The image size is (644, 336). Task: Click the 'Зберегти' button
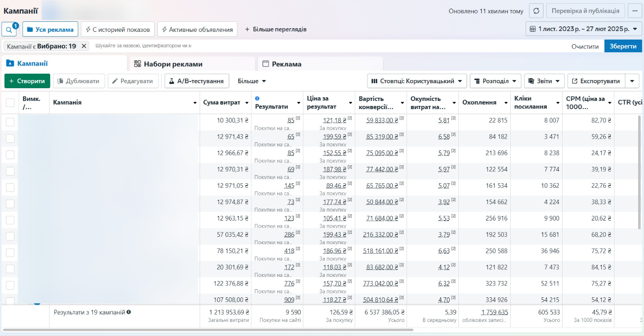coord(623,46)
